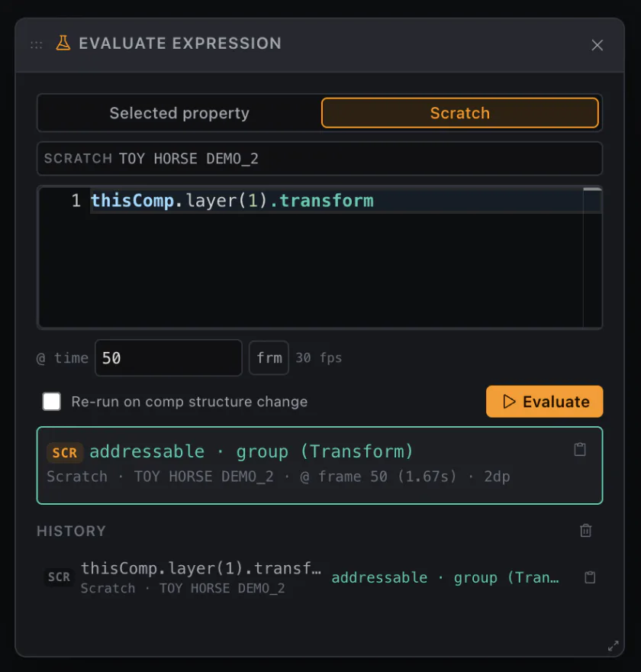Click the HISTORY section heading

coord(72,531)
